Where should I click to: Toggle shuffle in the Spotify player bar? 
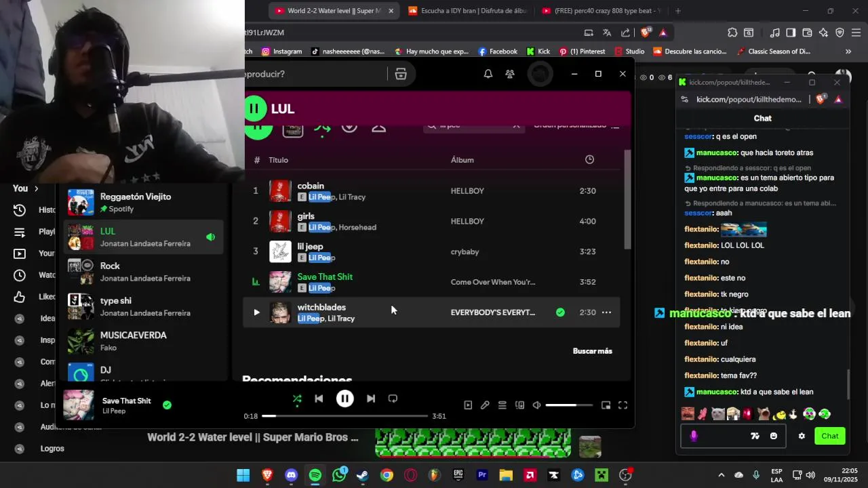point(297,399)
